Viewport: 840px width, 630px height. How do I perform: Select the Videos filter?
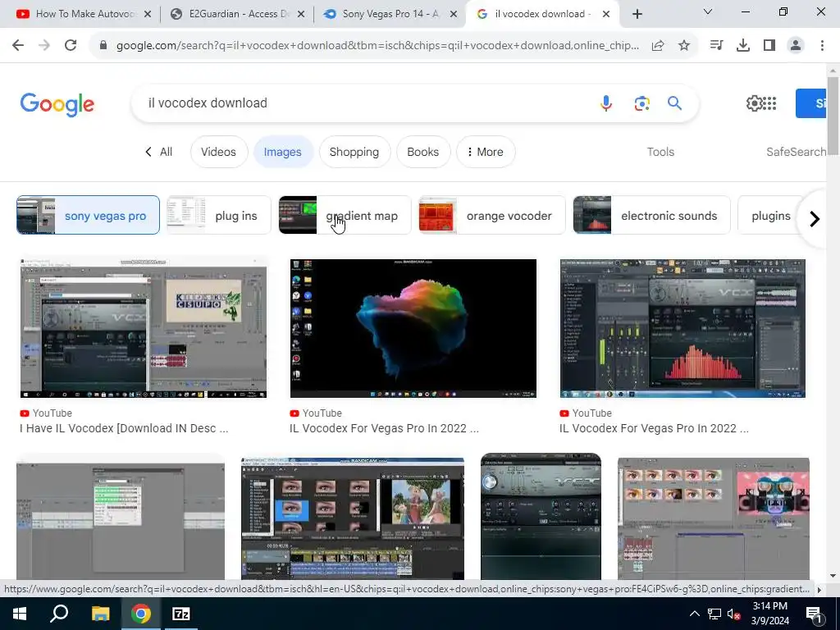click(218, 152)
